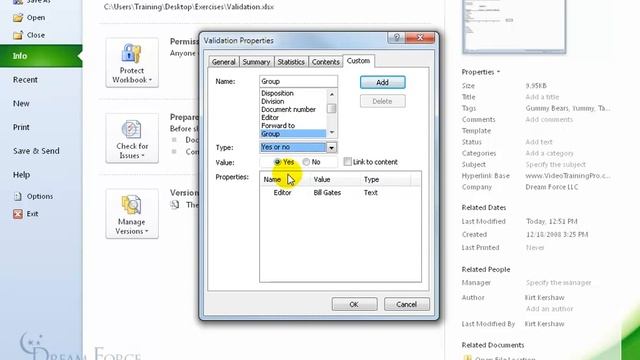Select the No radio button
640x360 pixels.
(306, 162)
